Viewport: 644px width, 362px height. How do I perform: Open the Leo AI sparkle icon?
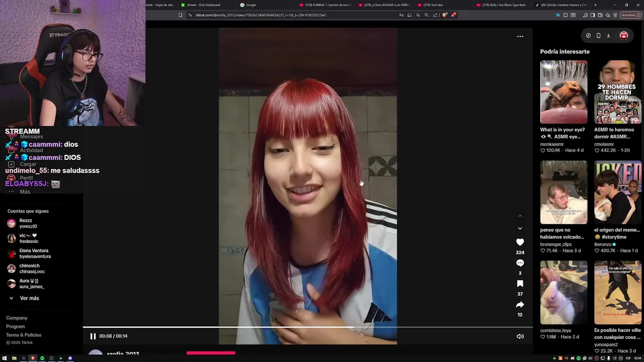[608, 15]
